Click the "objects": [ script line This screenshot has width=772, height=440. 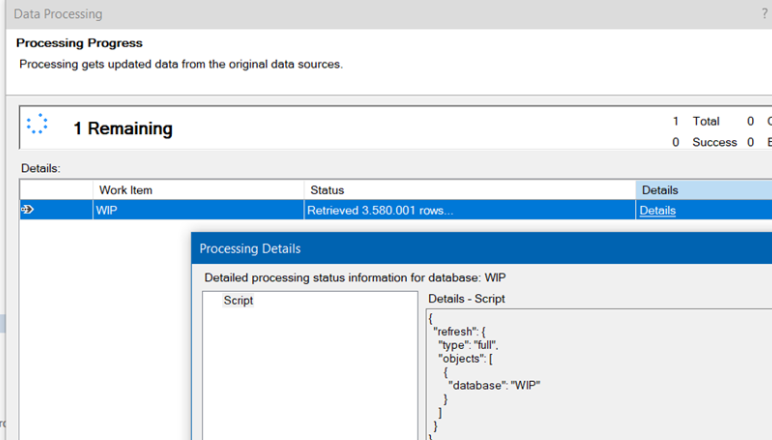[465, 358]
